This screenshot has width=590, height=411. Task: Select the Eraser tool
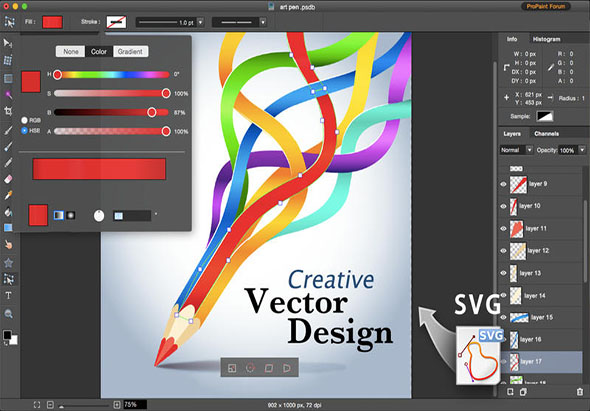(x=8, y=179)
